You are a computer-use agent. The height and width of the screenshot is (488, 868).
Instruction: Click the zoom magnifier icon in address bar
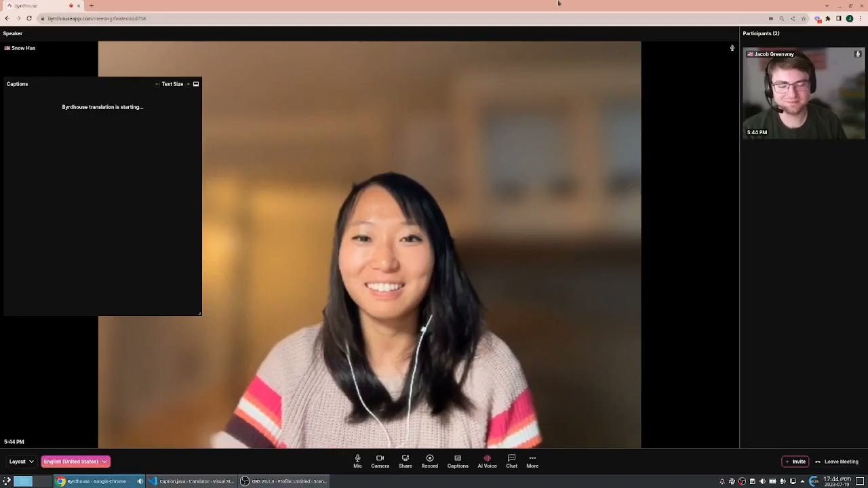click(x=781, y=18)
